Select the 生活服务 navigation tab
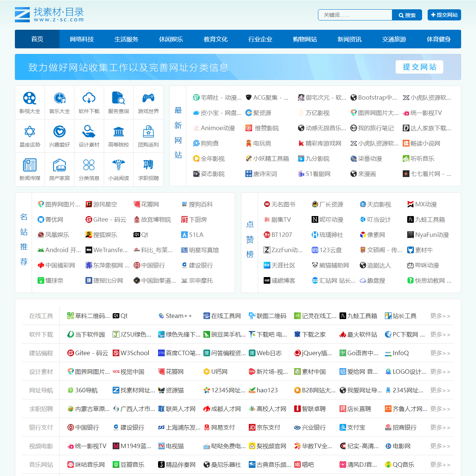Screen dimensions: 476x476 (126, 39)
